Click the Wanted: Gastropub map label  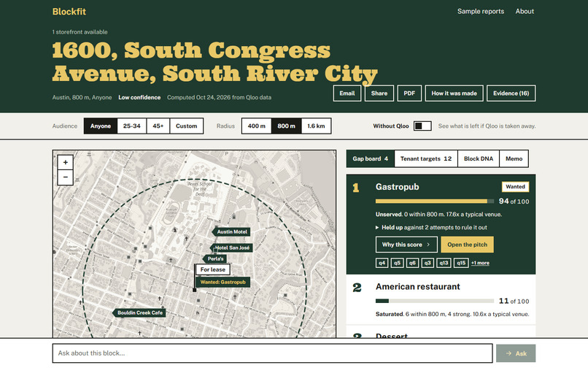coord(223,282)
